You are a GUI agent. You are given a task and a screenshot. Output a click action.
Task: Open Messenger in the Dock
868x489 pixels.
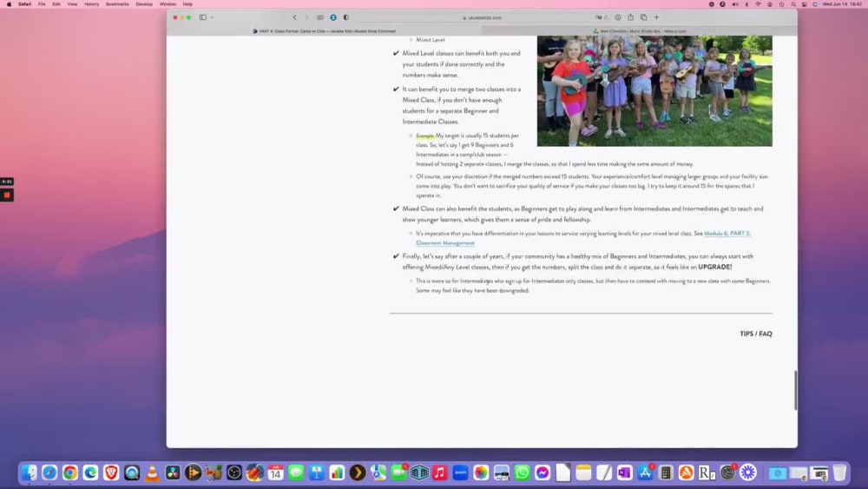[542, 472]
